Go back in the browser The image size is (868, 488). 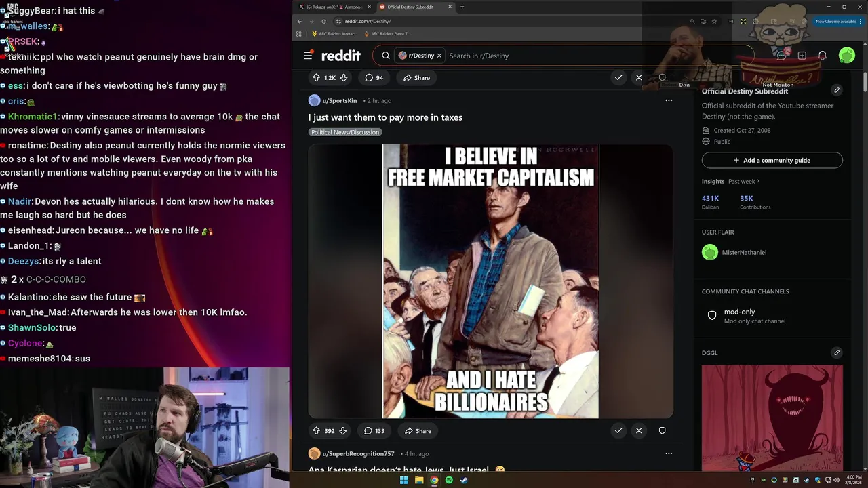click(299, 21)
